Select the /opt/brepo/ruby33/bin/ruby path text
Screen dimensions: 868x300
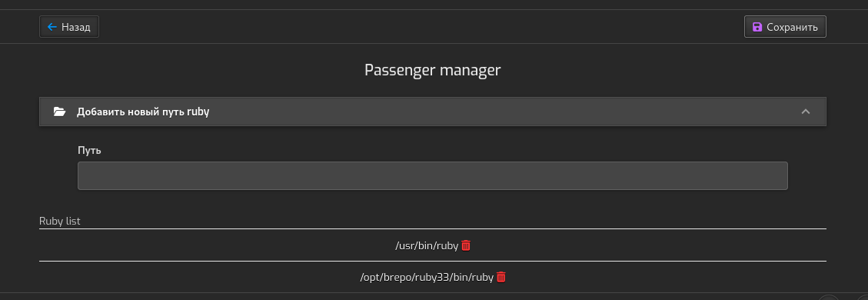[427, 277]
